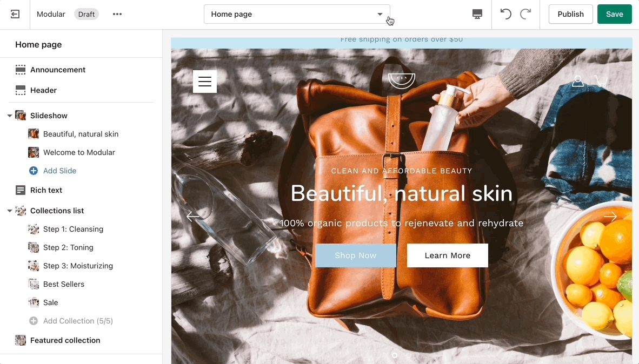Select the Best Sellers collection thumbnail
The image size is (639, 364).
pos(34,284)
